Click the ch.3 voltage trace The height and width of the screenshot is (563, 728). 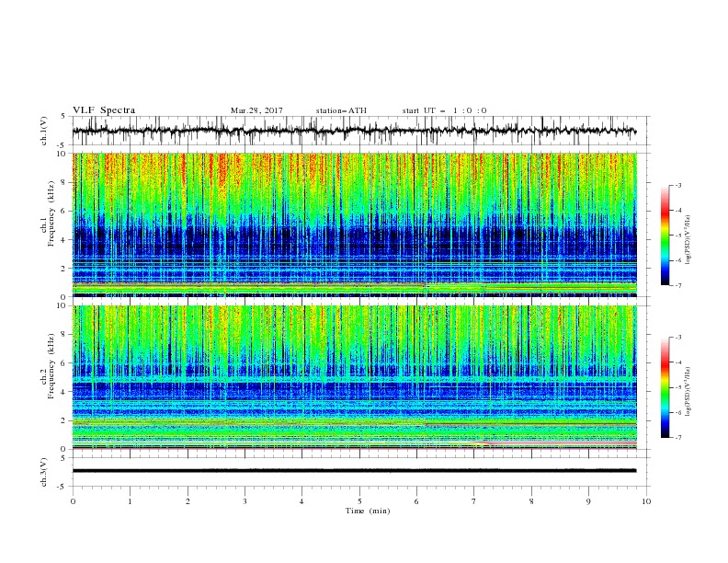point(354,471)
